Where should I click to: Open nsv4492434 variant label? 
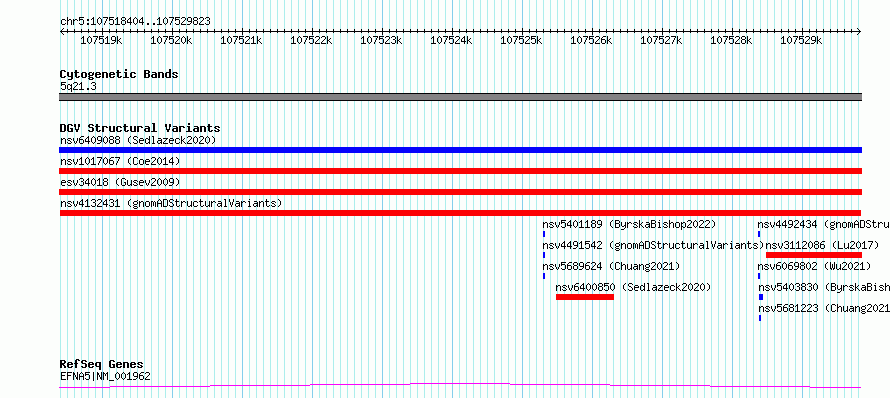[x=824, y=224]
